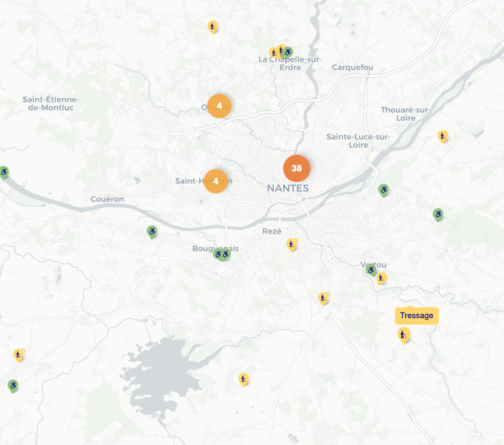Open the yellow walking marker southeast of the lake
Viewport: 504px width, 445px height.
click(x=244, y=378)
